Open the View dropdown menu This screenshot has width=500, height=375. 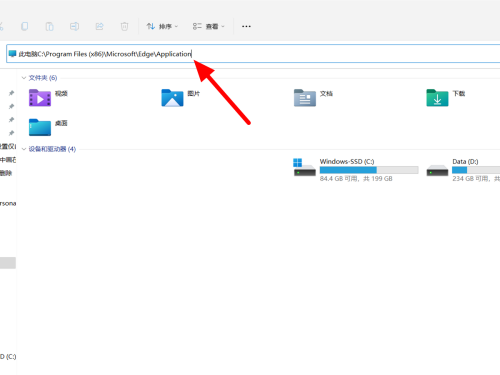pyautogui.click(x=209, y=26)
